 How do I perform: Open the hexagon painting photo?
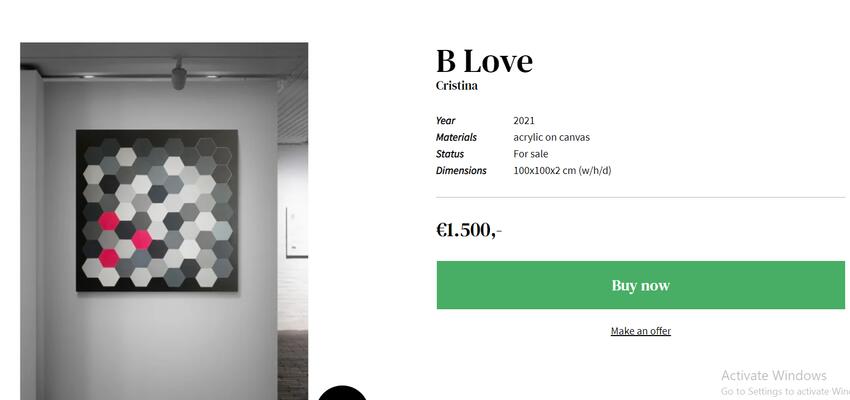(164, 221)
